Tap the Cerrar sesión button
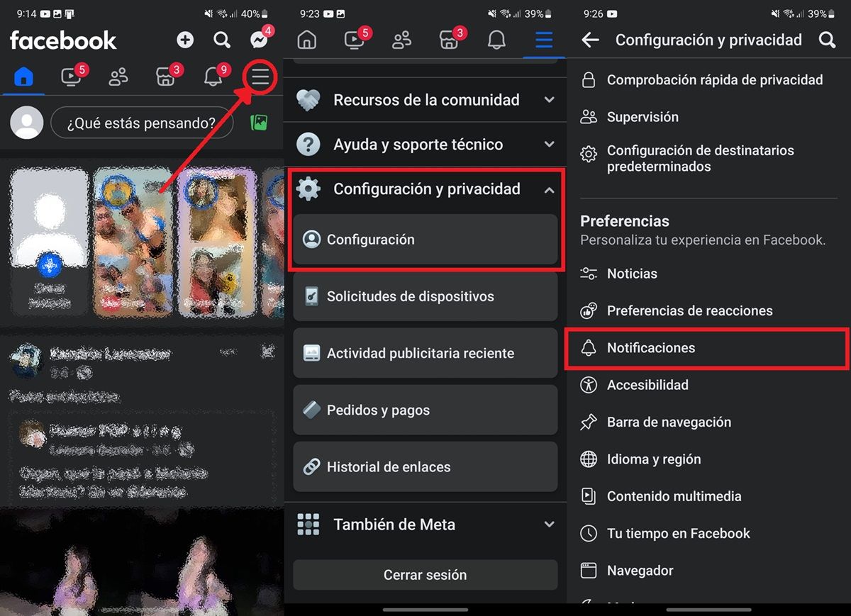Viewport: 851px width, 616px height. 425,575
